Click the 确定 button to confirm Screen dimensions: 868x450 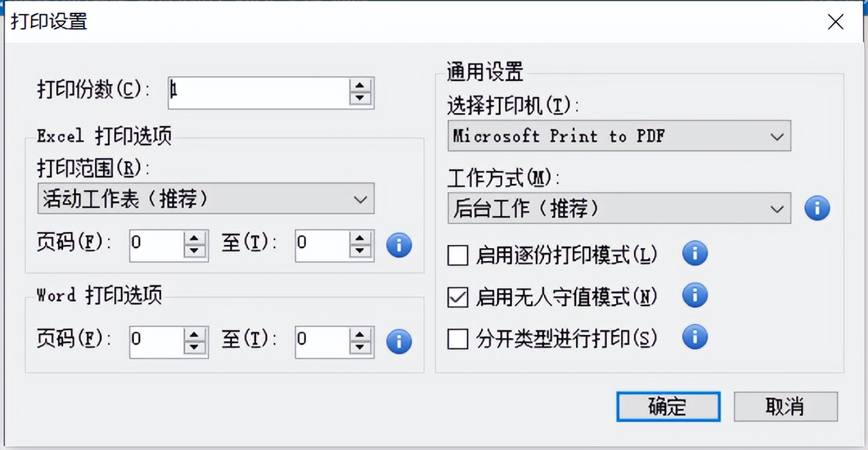[667, 406]
